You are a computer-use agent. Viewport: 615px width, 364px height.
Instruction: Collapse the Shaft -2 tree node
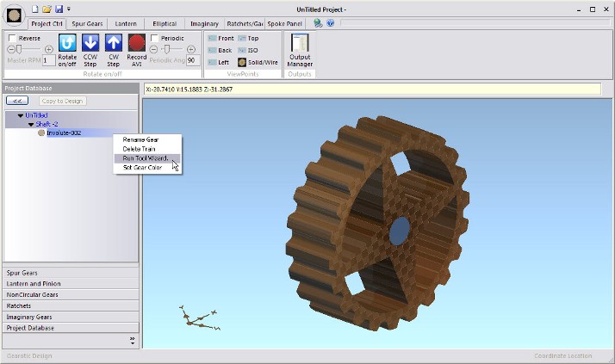[x=30, y=124]
